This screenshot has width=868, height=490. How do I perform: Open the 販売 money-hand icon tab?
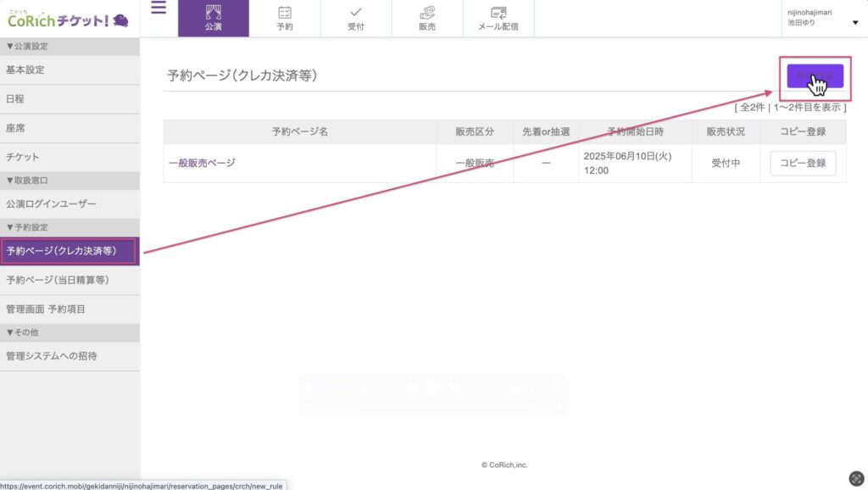tap(427, 18)
